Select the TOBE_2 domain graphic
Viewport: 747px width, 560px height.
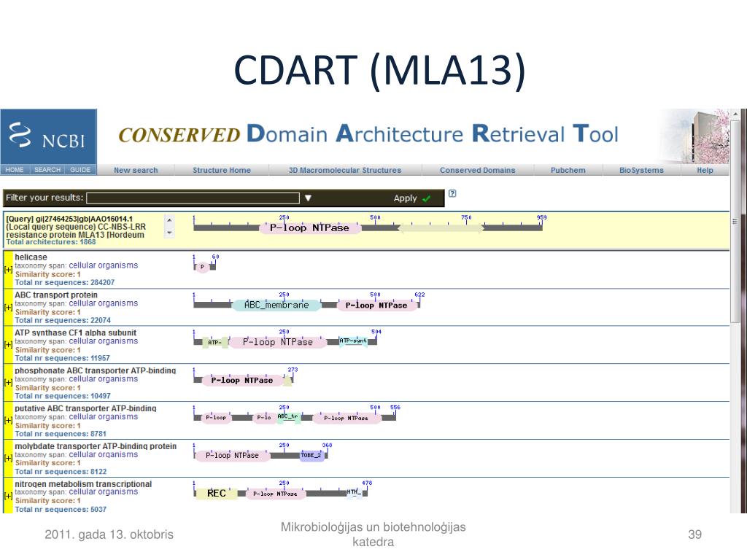coord(311,455)
